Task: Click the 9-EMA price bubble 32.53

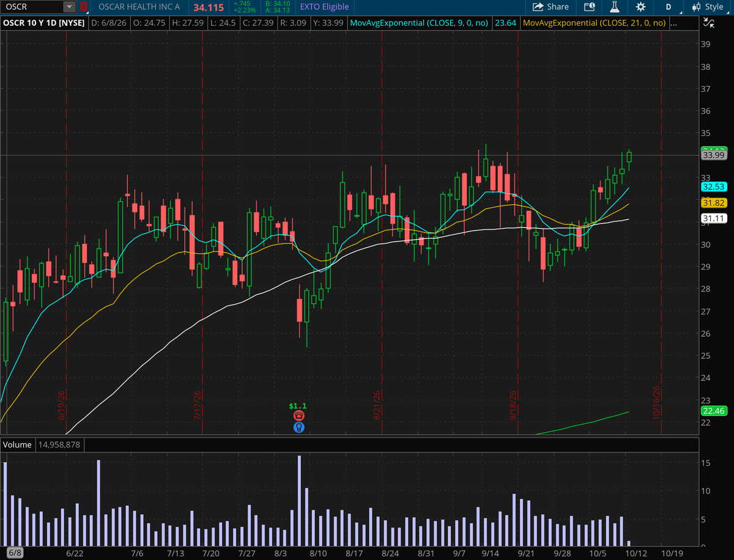Action: [714, 186]
